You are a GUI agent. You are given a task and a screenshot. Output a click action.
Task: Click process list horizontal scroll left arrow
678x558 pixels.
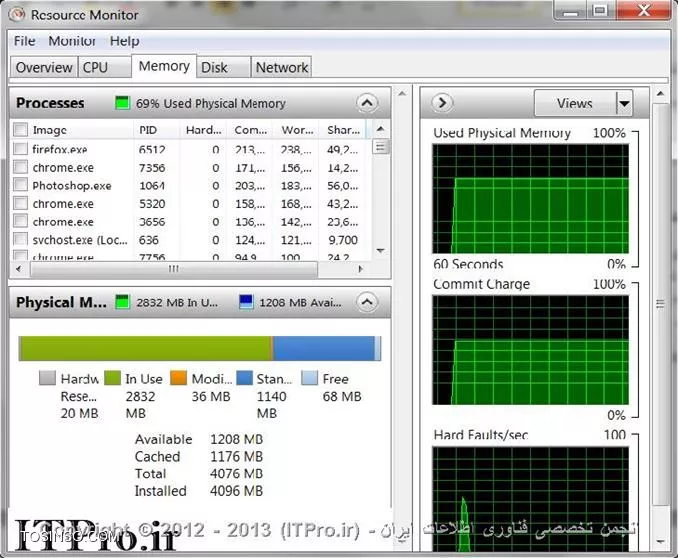click(19, 269)
